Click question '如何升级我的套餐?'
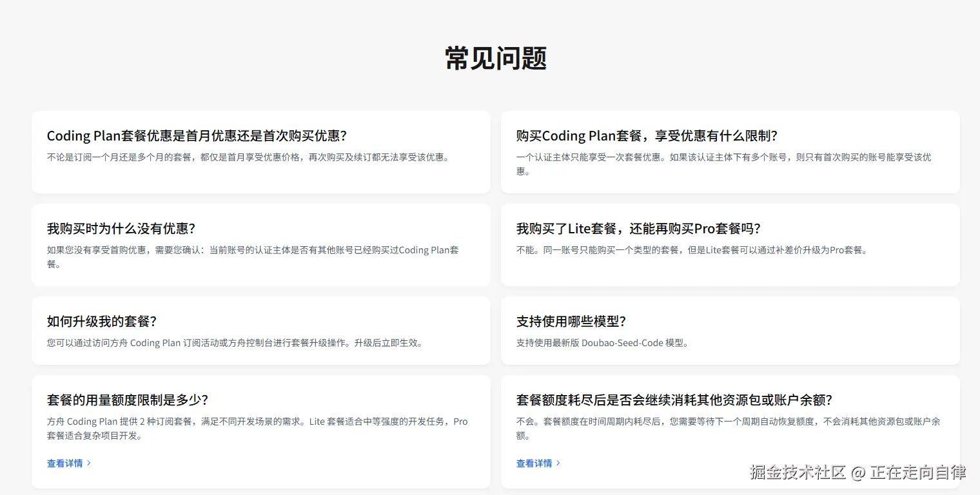 click(102, 322)
